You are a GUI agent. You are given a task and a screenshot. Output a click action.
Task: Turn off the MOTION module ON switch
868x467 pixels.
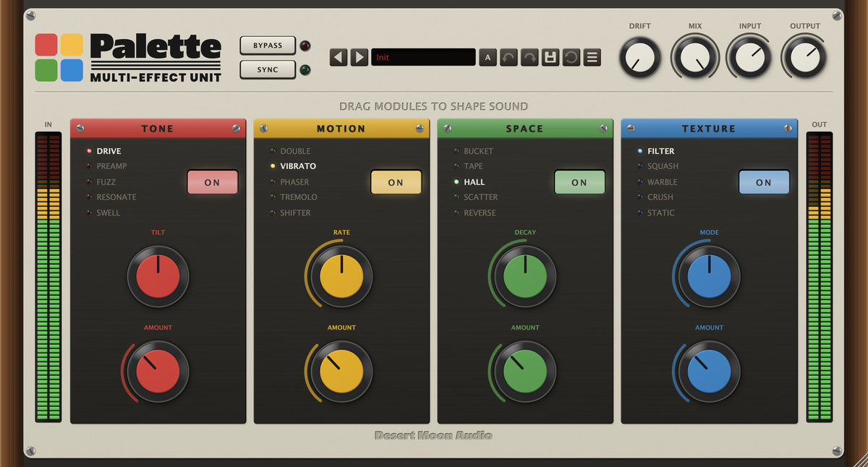(396, 182)
